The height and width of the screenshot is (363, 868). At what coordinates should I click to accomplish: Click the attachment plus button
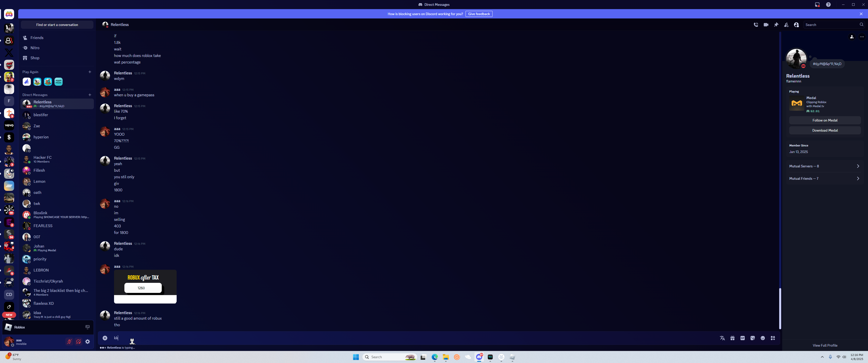pyautogui.click(x=105, y=338)
